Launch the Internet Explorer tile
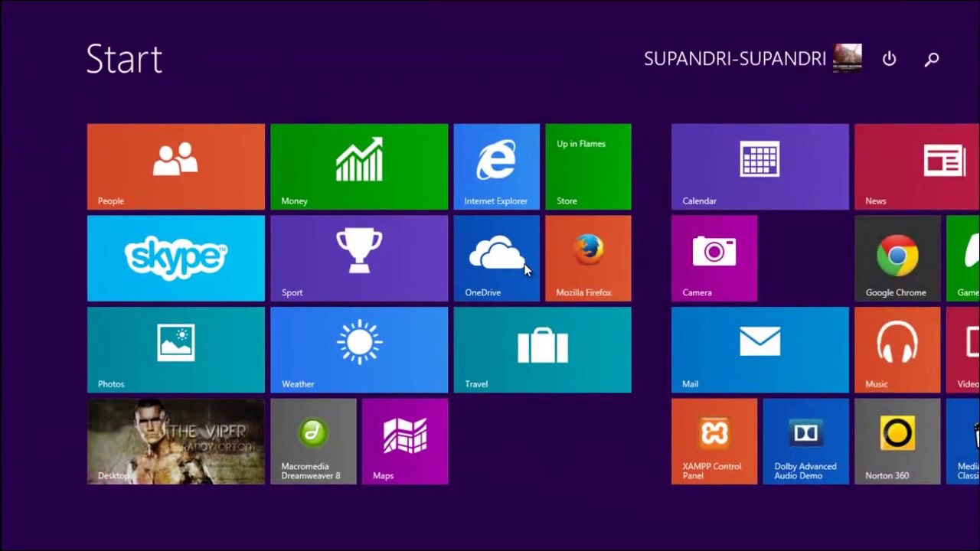This screenshot has height=551, width=980. [x=497, y=167]
